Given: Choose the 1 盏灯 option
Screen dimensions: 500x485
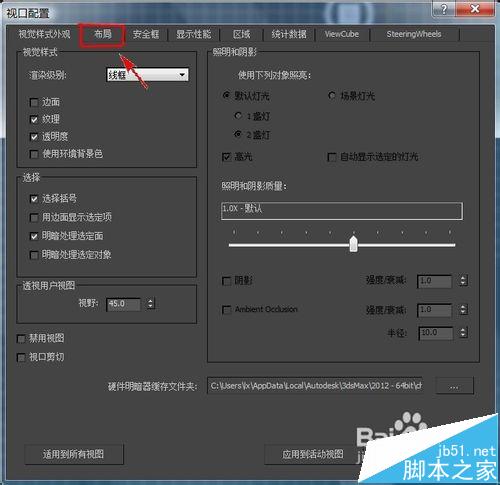Looking at the screenshot, I should tap(238, 116).
